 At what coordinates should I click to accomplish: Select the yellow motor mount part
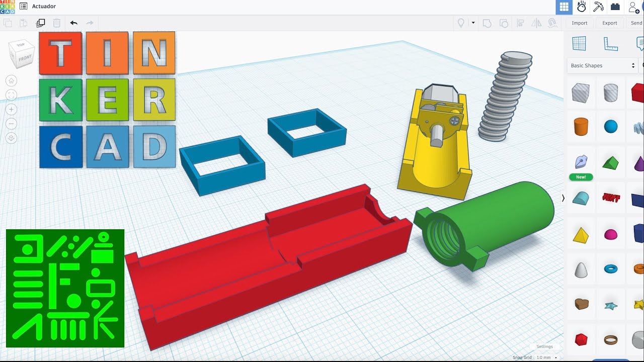435,161
